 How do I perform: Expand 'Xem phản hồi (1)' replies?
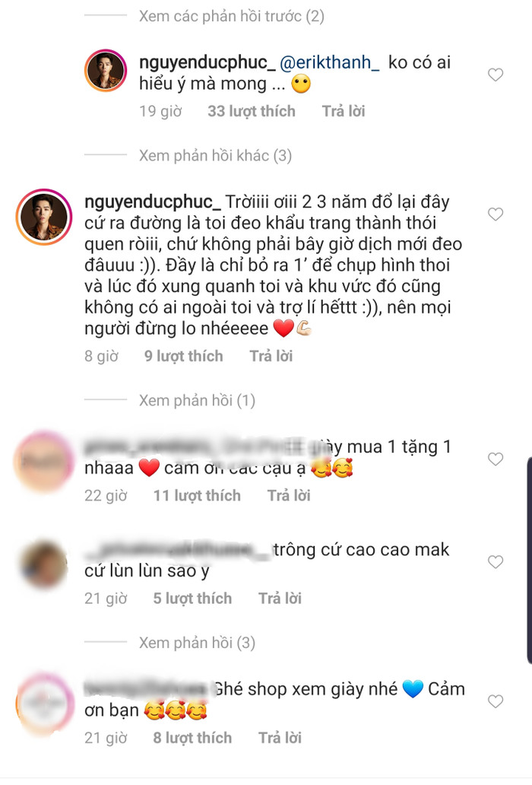tap(197, 401)
